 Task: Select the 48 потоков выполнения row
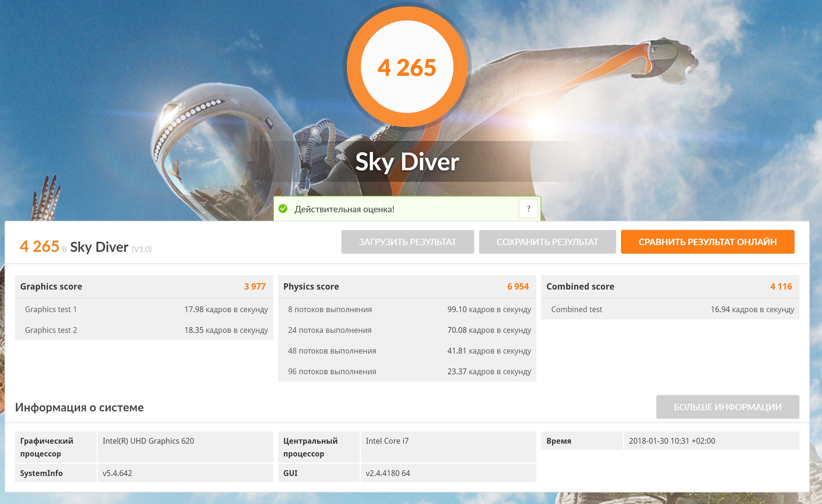tap(407, 351)
